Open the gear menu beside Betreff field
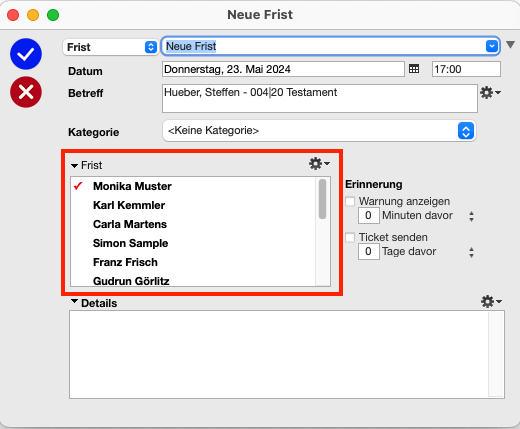The width and height of the screenshot is (520, 429). (490, 92)
